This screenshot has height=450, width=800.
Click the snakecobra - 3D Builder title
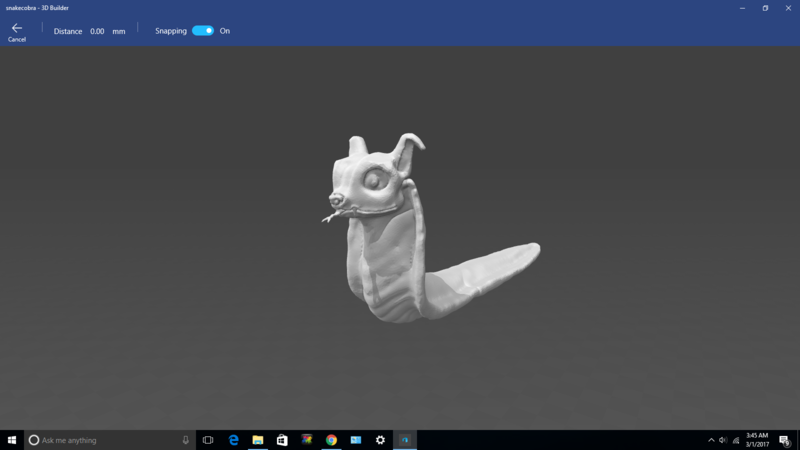pos(37,8)
